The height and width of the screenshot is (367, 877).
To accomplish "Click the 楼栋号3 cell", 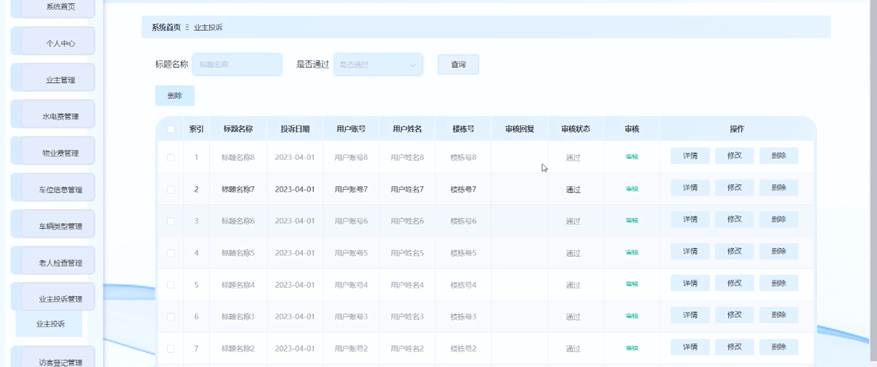I will pyautogui.click(x=463, y=317).
